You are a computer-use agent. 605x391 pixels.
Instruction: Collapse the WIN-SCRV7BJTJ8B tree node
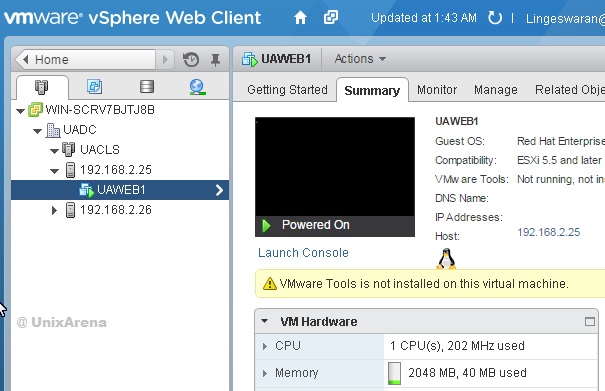20,111
